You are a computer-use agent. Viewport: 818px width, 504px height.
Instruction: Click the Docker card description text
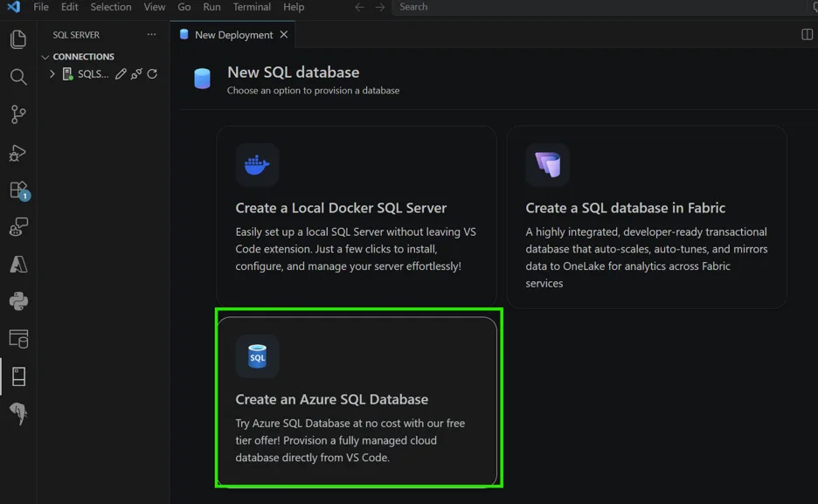click(356, 249)
